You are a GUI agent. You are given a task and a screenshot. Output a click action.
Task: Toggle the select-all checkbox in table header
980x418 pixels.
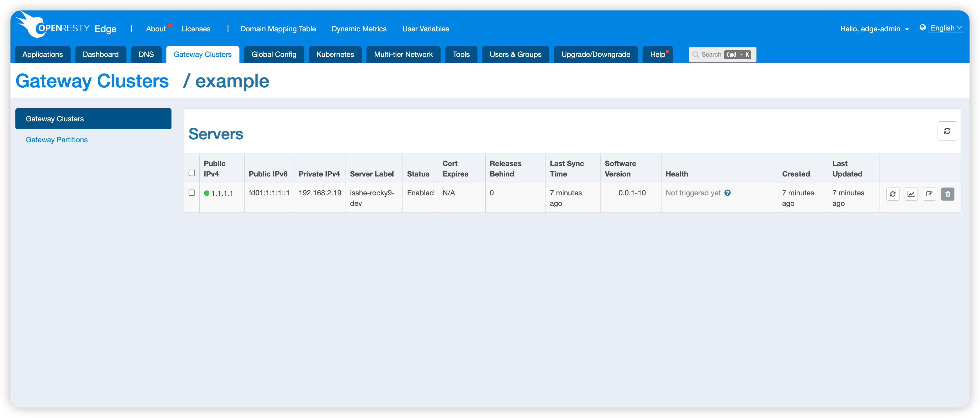[x=192, y=173]
